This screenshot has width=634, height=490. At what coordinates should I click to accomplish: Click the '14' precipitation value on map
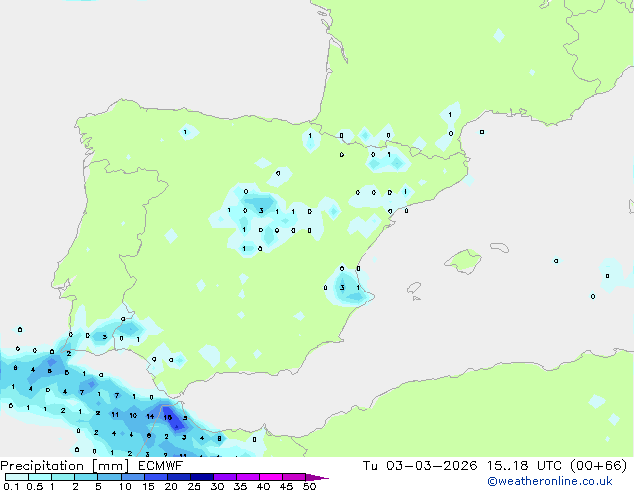150,416
